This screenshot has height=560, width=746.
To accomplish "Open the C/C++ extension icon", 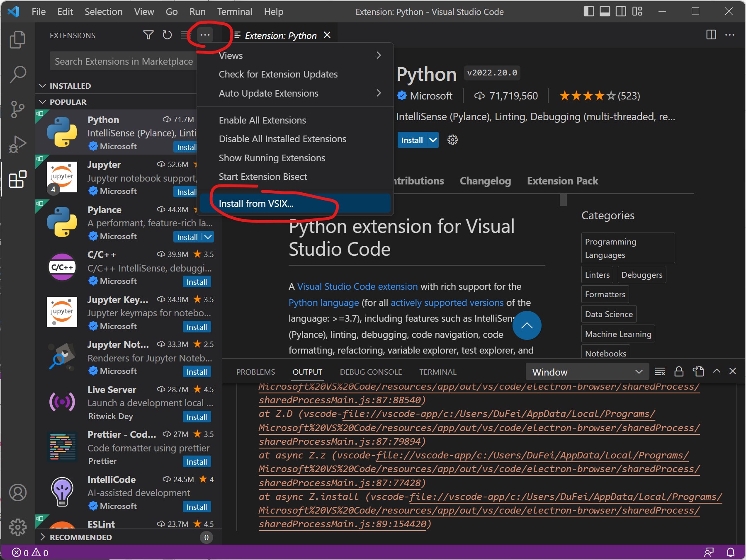I will click(x=62, y=267).
